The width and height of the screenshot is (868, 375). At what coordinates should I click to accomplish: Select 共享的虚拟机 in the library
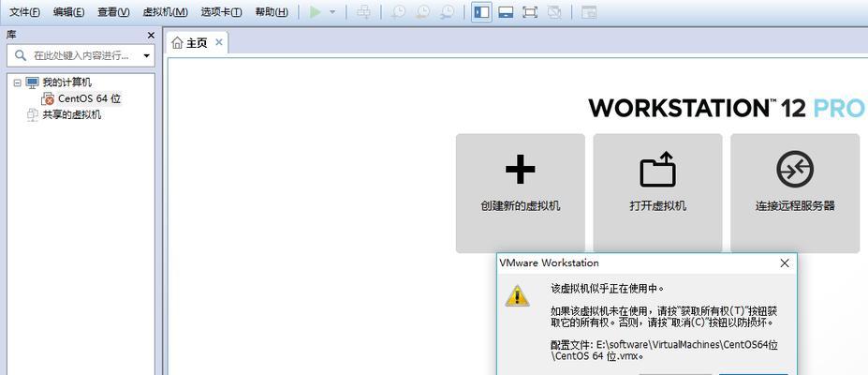[x=72, y=115]
